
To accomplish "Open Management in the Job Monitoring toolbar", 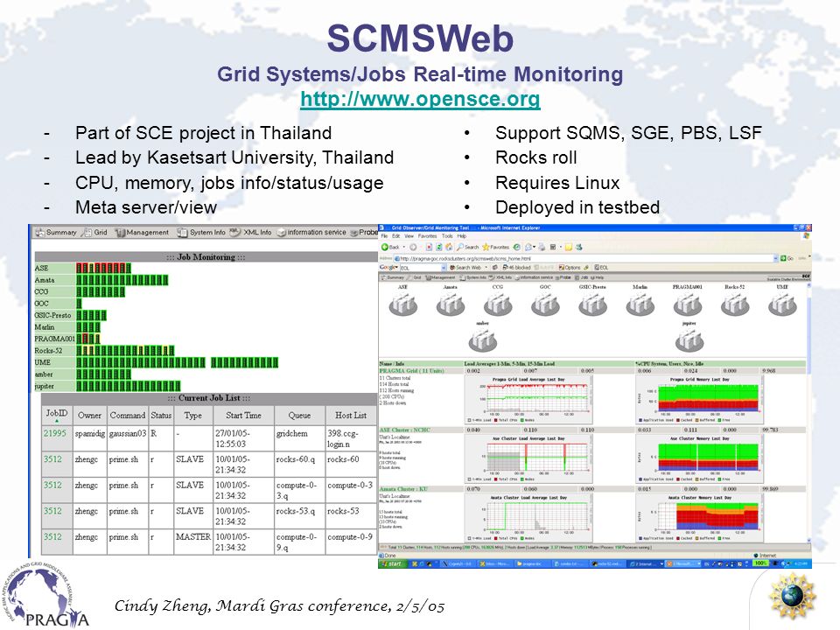I will 142,233.
